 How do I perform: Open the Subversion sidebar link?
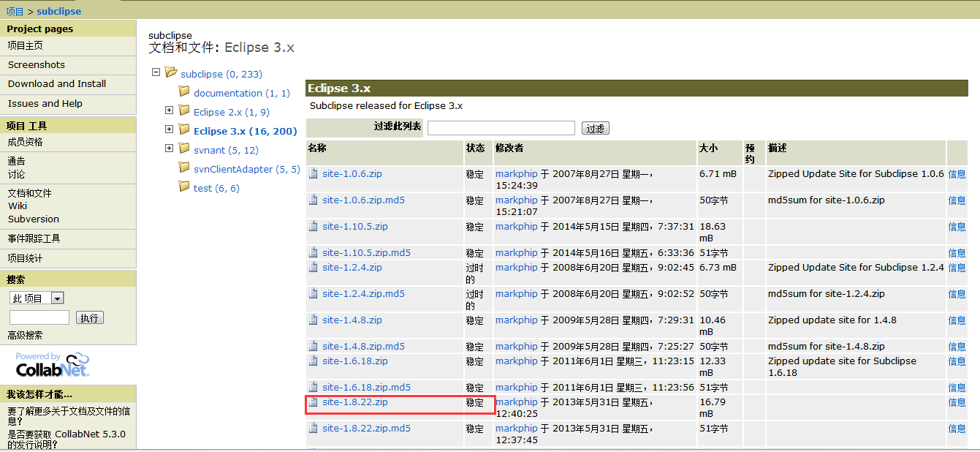click(x=34, y=219)
